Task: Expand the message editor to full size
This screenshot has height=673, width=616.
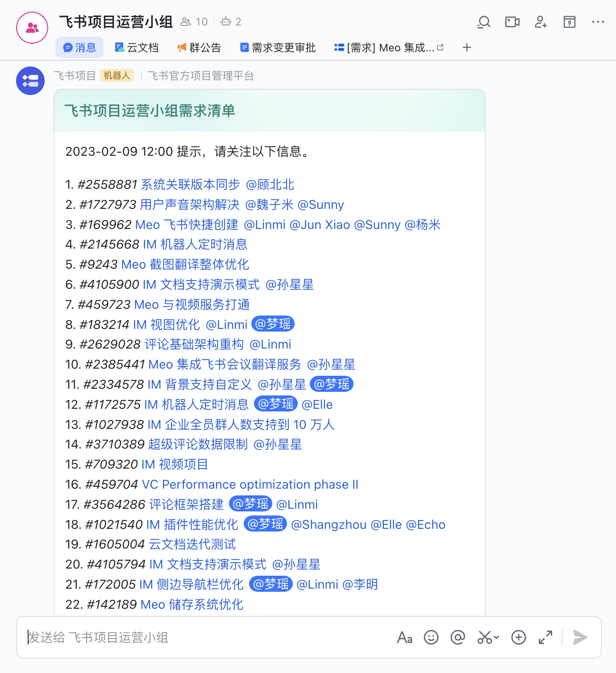Action: coord(545,637)
